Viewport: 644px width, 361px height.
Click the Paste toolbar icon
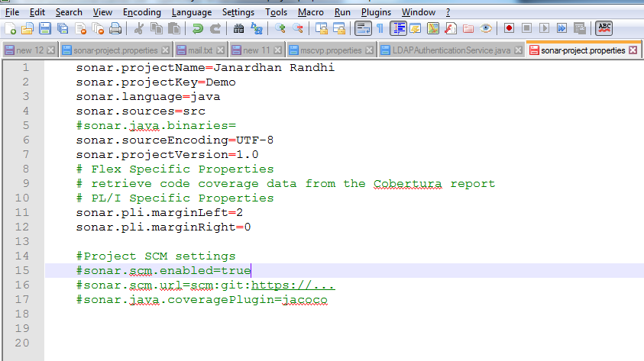pyautogui.click(x=174, y=28)
